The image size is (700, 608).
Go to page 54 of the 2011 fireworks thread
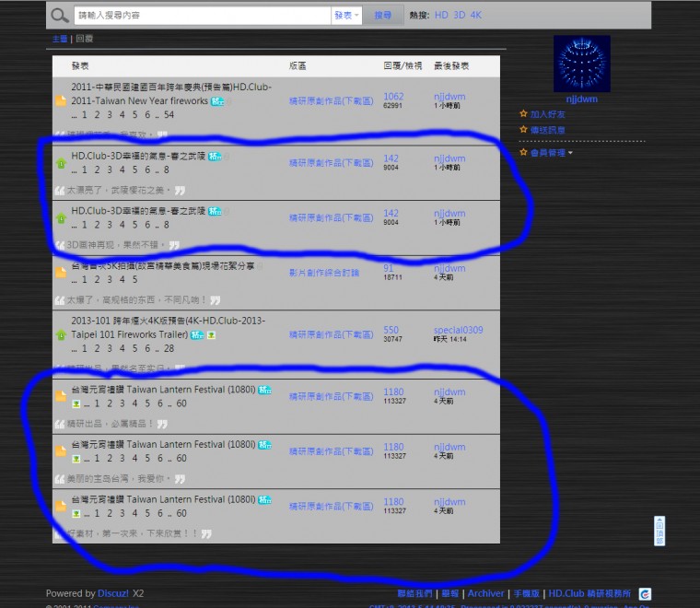click(169, 115)
